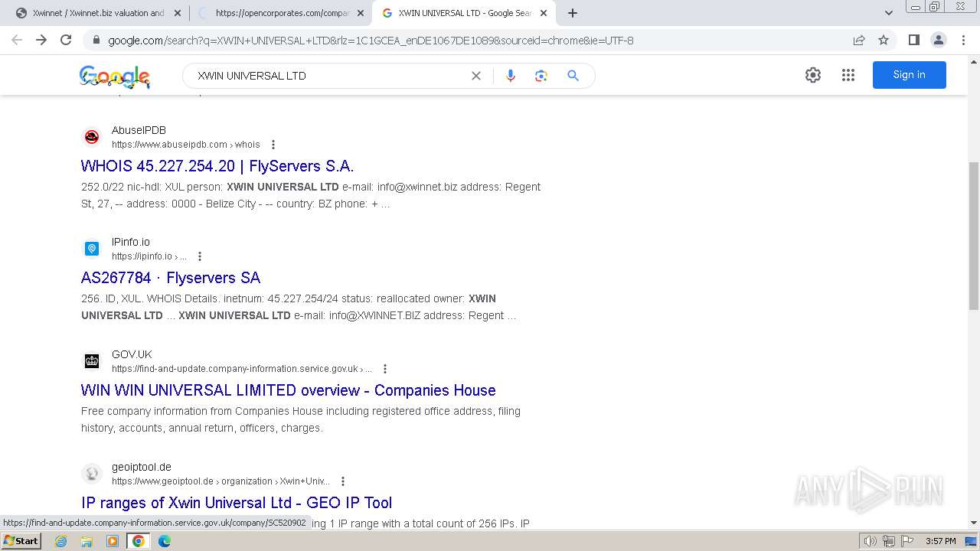980x551 pixels.
Task: Share this page icon in address bar
Action: click(859, 40)
